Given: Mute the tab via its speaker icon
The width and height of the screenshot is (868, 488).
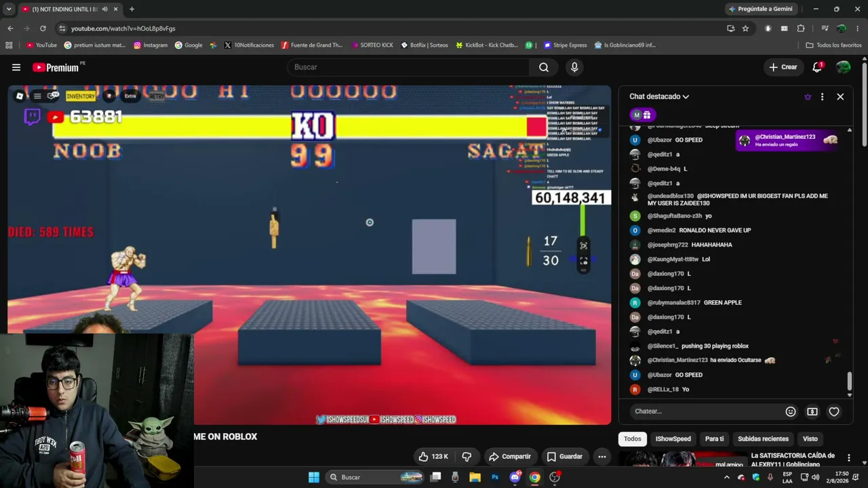Looking at the screenshot, I should pos(104,9).
